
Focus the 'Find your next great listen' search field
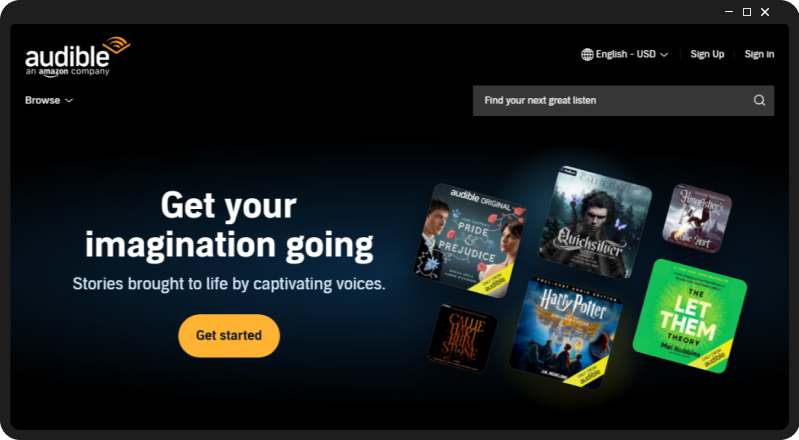pos(623,100)
